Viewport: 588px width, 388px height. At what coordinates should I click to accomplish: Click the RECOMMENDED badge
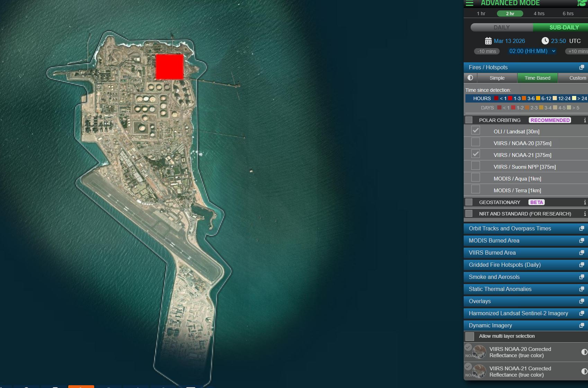(550, 120)
